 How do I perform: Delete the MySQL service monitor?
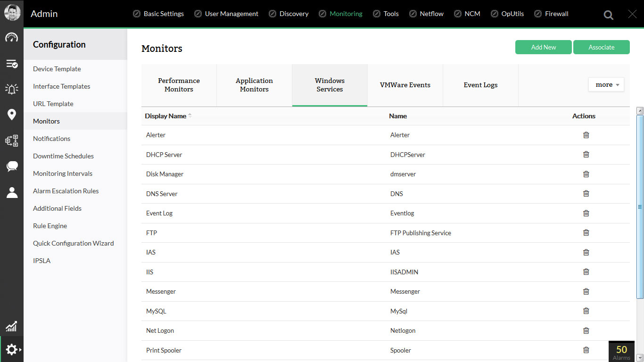pyautogui.click(x=586, y=311)
